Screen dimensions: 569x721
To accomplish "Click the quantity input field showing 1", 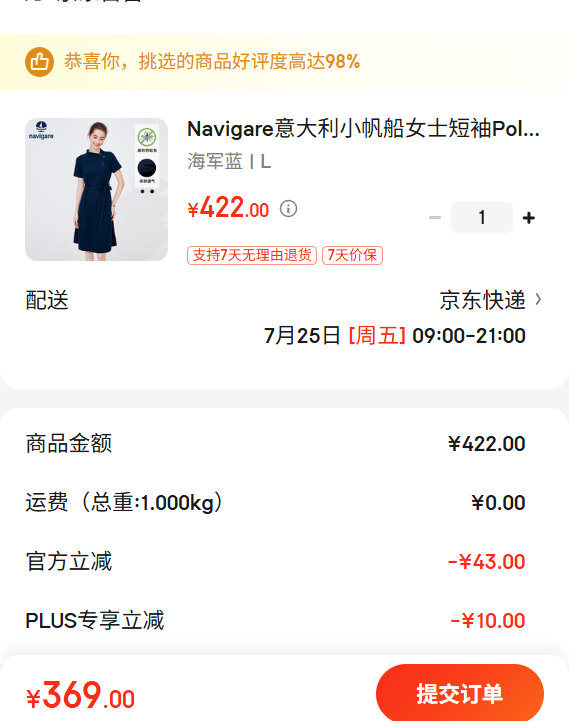I will (x=482, y=217).
